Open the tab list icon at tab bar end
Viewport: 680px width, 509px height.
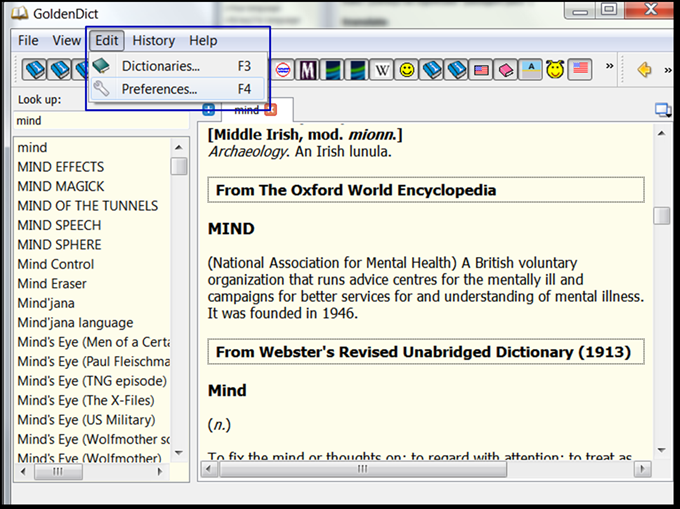click(x=663, y=110)
